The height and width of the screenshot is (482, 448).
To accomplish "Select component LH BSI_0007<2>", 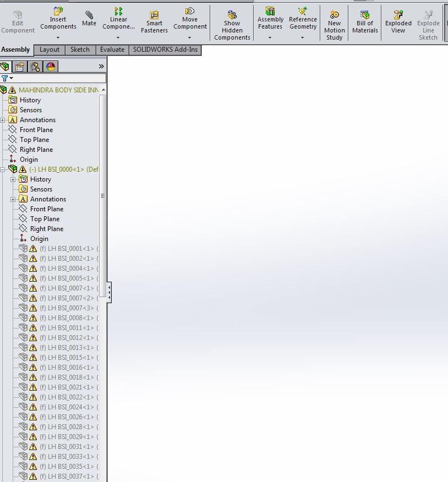I will [69, 298].
